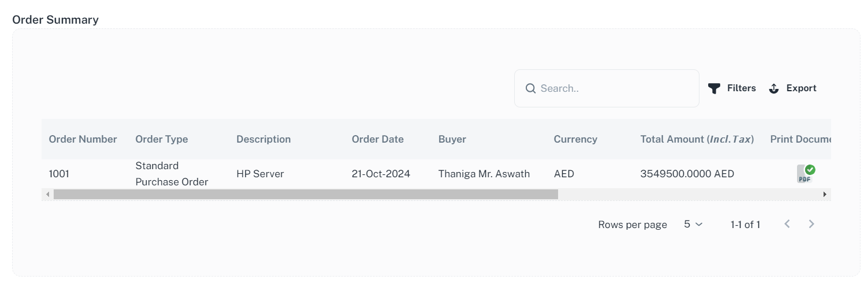Open the Filters funnel button
Screen dimensions: 868x291
pyautogui.click(x=732, y=88)
